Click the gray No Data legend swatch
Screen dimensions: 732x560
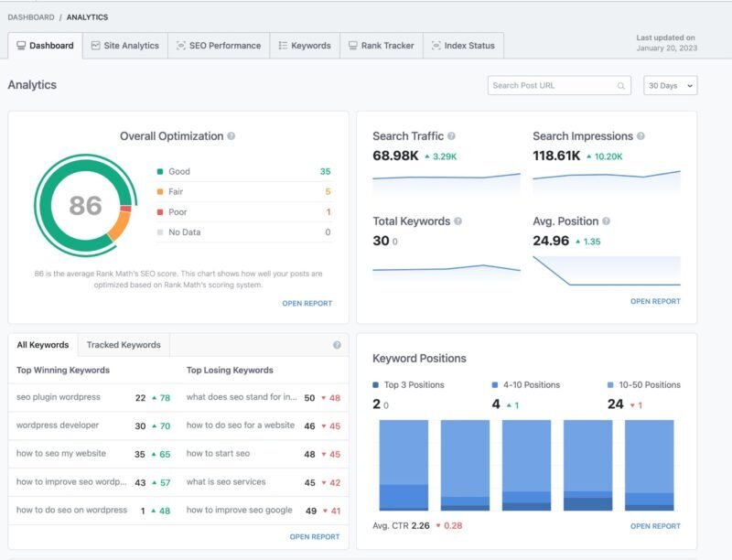click(x=160, y=232)
